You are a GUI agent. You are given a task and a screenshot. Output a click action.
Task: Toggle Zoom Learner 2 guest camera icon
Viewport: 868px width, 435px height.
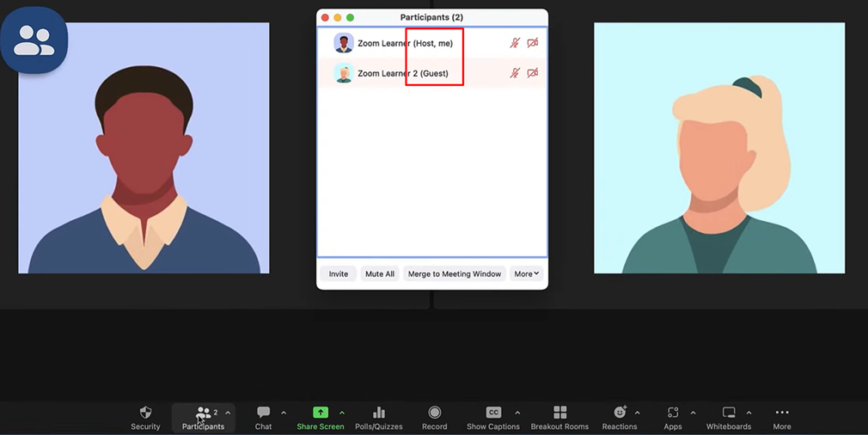coord(533,73)
